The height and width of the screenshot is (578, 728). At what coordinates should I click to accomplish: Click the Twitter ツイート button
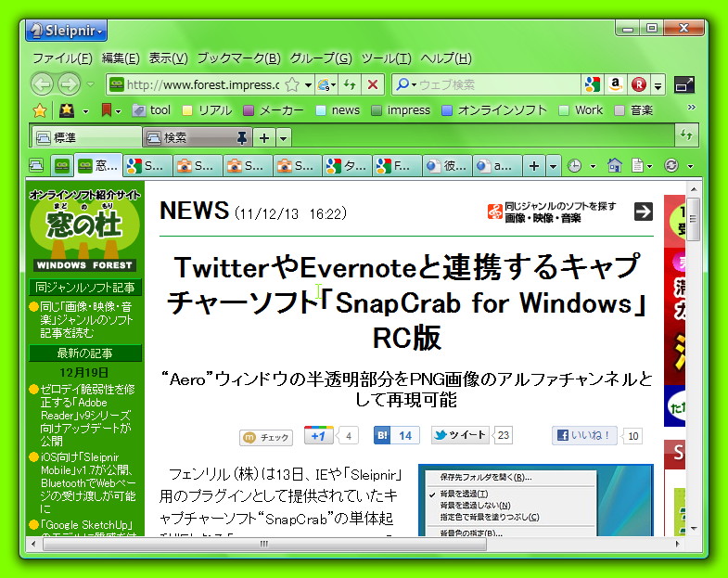pos(460,435)
